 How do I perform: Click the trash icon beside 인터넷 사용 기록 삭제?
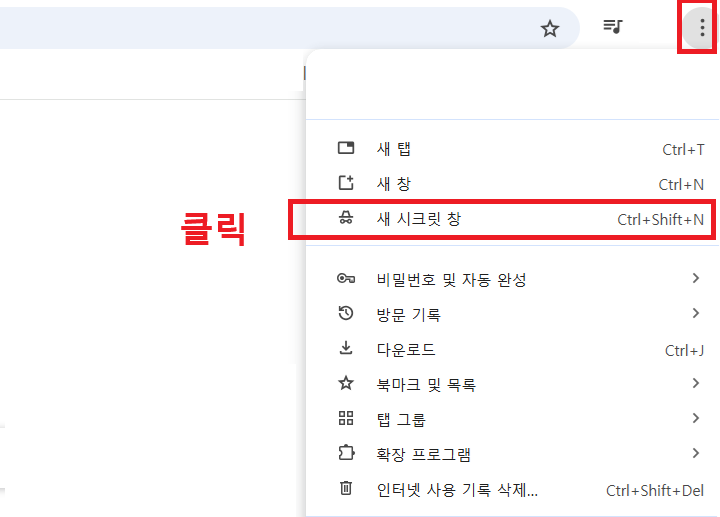tap(346, 488)
